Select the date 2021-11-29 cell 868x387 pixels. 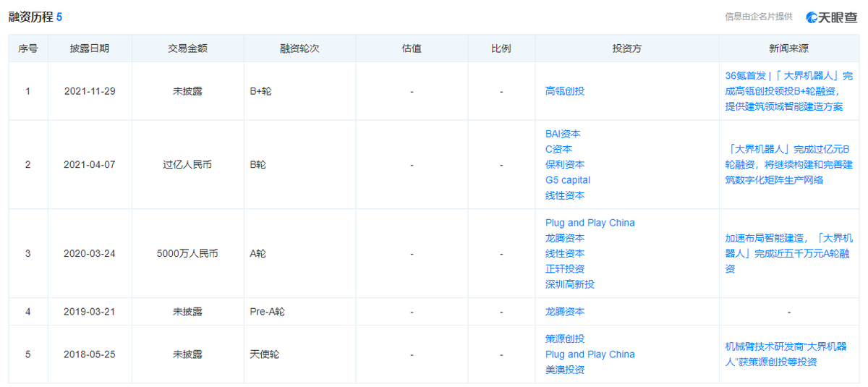(x=90, y=91)
